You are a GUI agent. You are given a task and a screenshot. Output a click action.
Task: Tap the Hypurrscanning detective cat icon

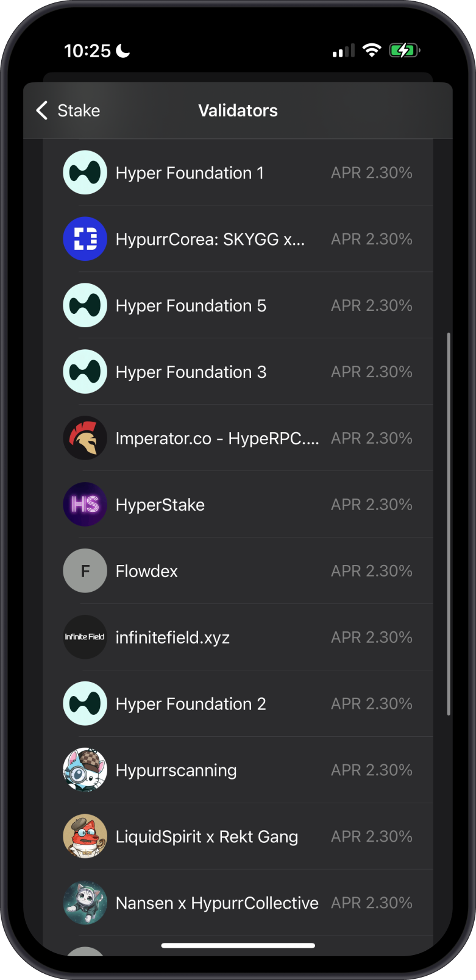85,770
